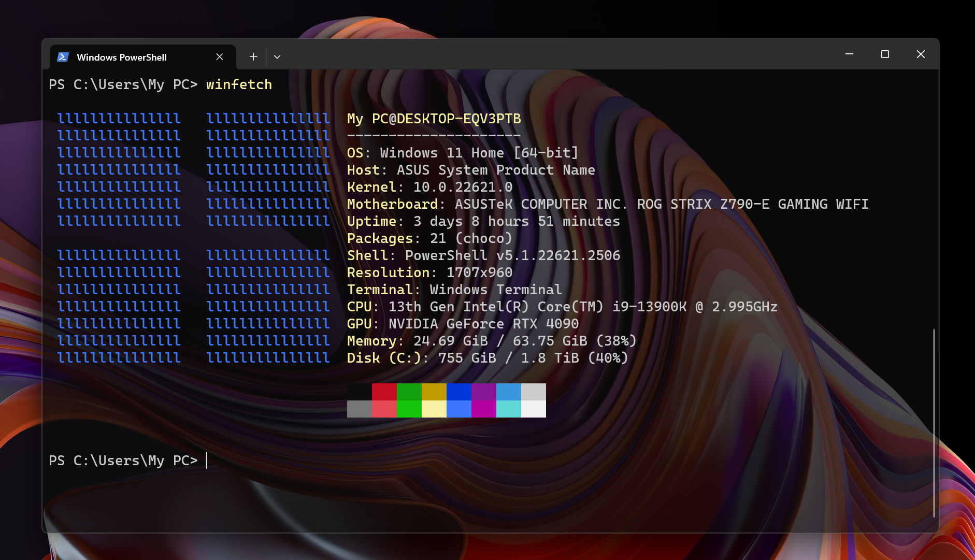
Task: Close the Windows PowerShell tab
Action: pyautogui.click(x=220, y=57)
